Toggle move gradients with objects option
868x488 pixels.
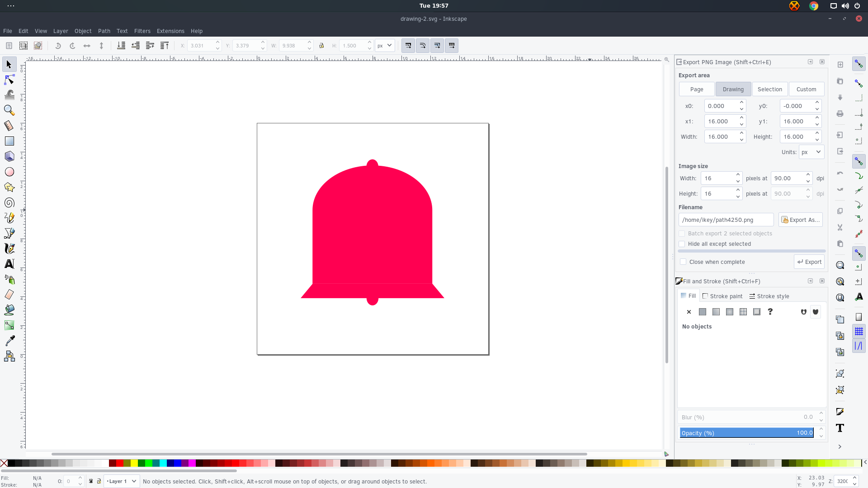(437, 46)
